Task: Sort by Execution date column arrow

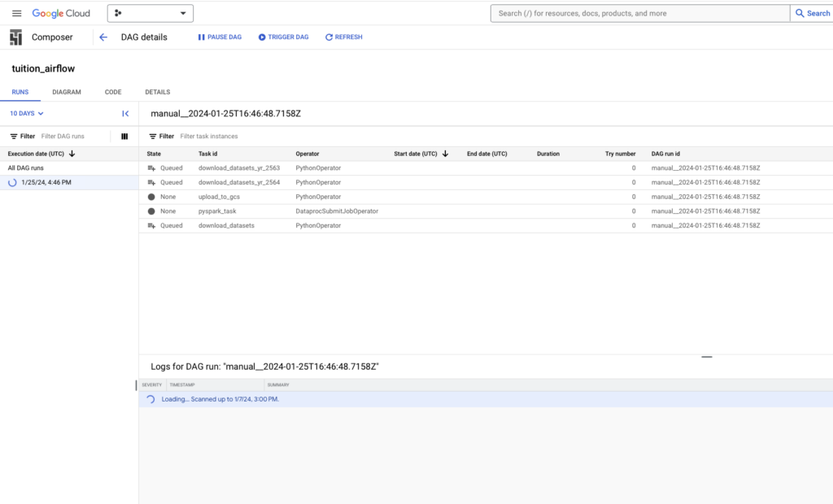Action: (72, 154)
